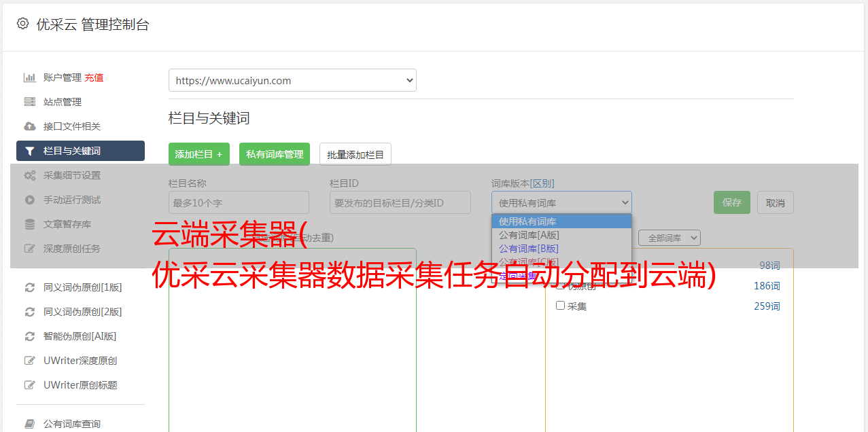Image resolution: width=868 pixels, height=432 pixels.
Task: Click the green 保存 button
Action: [732, 202]
